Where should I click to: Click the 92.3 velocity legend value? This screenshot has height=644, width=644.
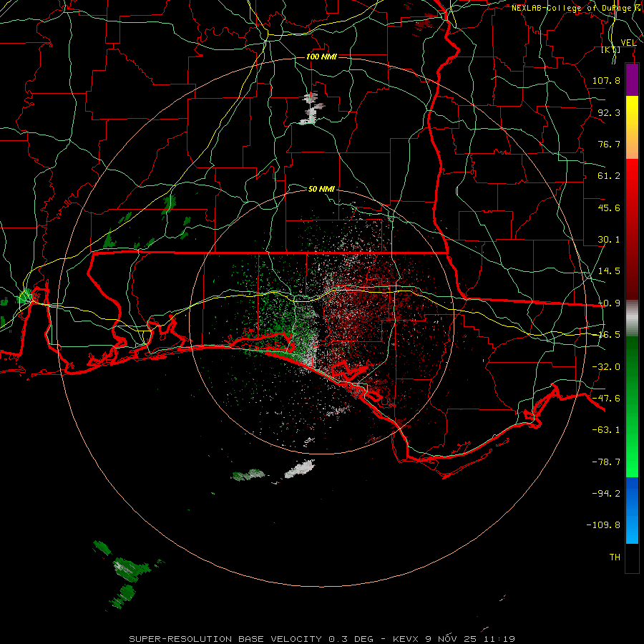click(x=609, y=112)
